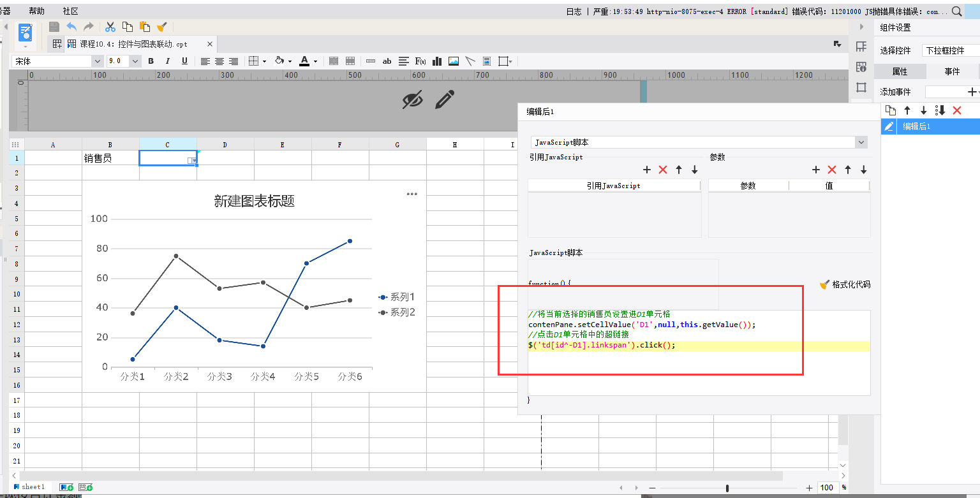980x498 pixels.
Task: Switch to sheet1 tab
Action: pyautogui.click(x=29, y=487)
